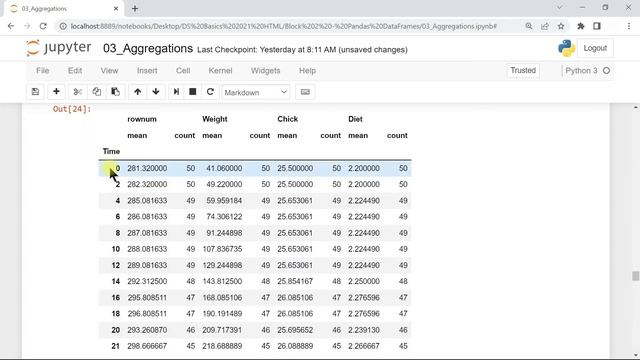Bookmark this page star icon

[x=561, y=26]
